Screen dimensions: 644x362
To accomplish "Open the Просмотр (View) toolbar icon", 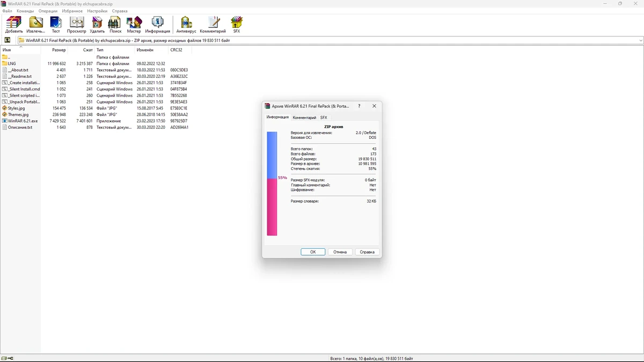I will (x=77, y=23).
